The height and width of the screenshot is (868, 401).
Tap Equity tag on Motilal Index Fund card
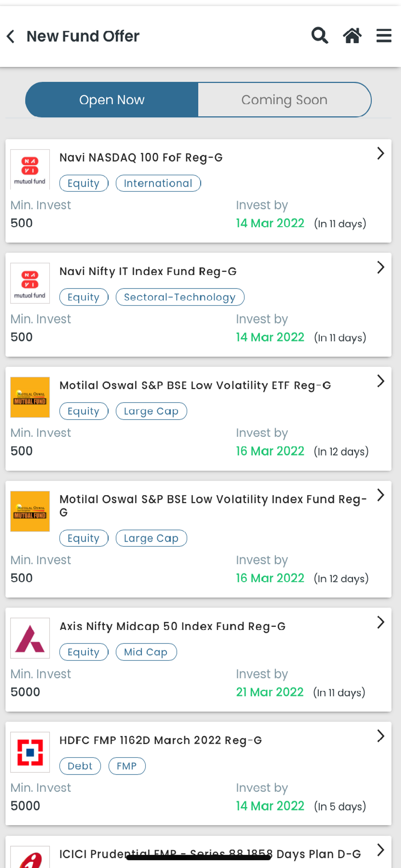(84, 538)
